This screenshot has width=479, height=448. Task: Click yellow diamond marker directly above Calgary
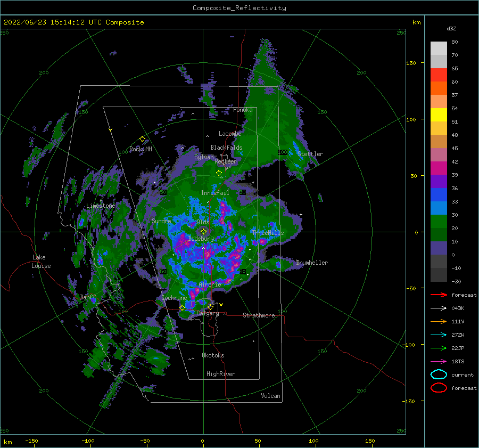pos(210,307)
